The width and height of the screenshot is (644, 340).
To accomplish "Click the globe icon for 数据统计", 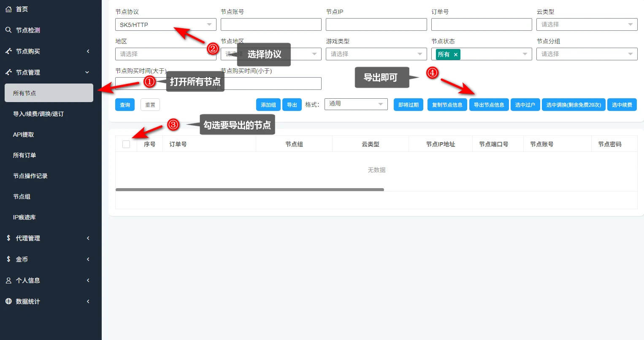I will [8, 301].
